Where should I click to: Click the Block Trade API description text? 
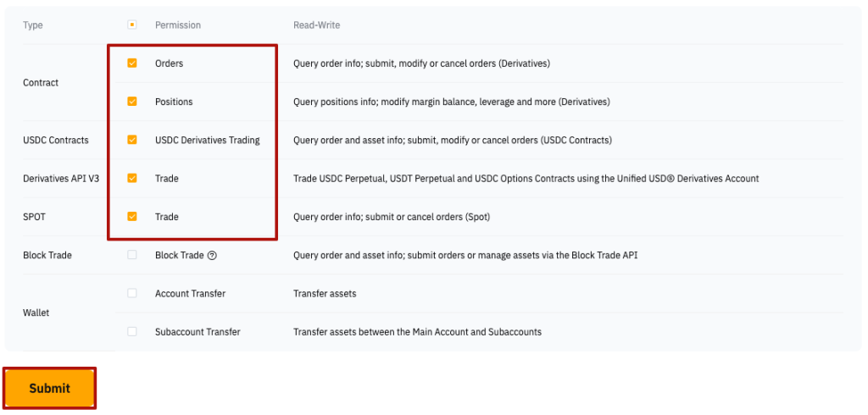(x=465, y=255)
